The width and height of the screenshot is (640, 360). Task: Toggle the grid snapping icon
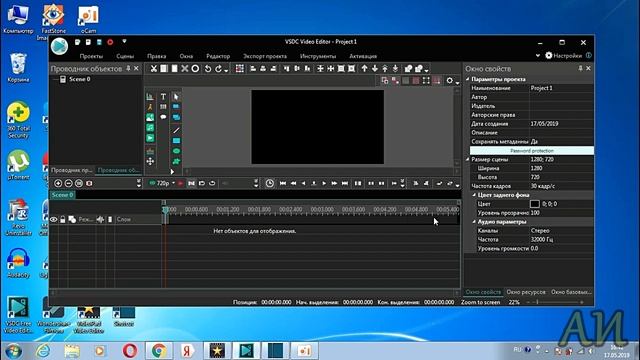[240, 69]
